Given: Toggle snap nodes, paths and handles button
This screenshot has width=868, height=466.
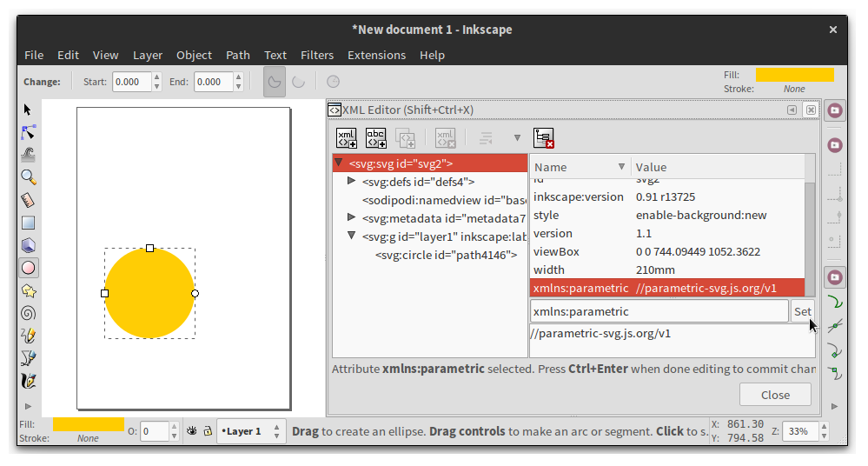Looking at the screenshot, I should [835, 277].
